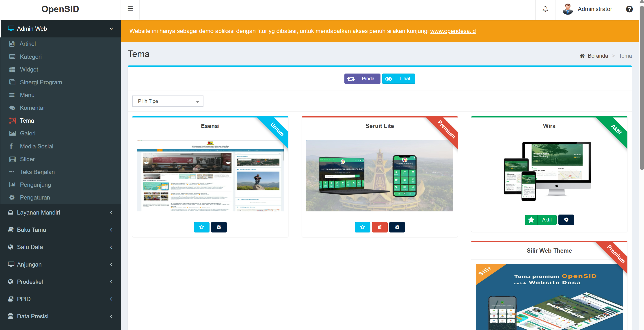This screenshot has width=644, height=330.
Task: Click the Lihat button label
Action: tap(405, 78)
